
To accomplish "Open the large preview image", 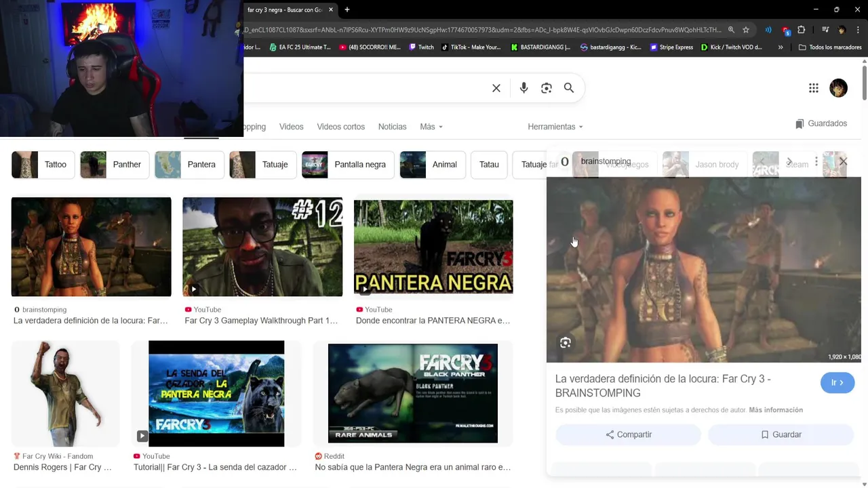I will tap(704, 270).
